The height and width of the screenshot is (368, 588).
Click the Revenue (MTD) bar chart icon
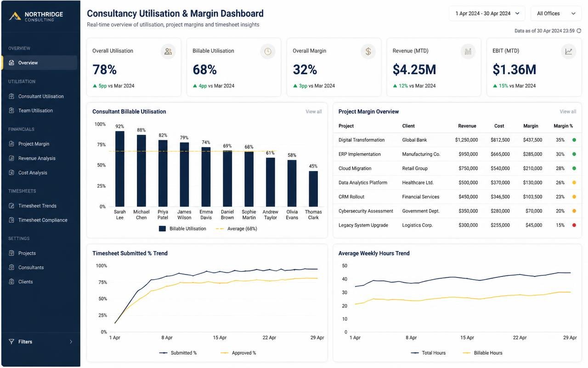pos(468,52)
